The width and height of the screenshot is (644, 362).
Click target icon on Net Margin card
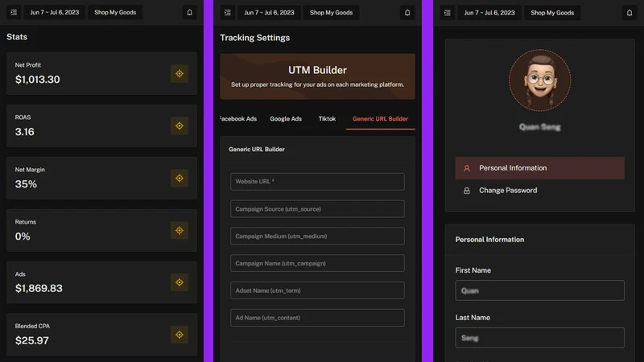point(180,178)
